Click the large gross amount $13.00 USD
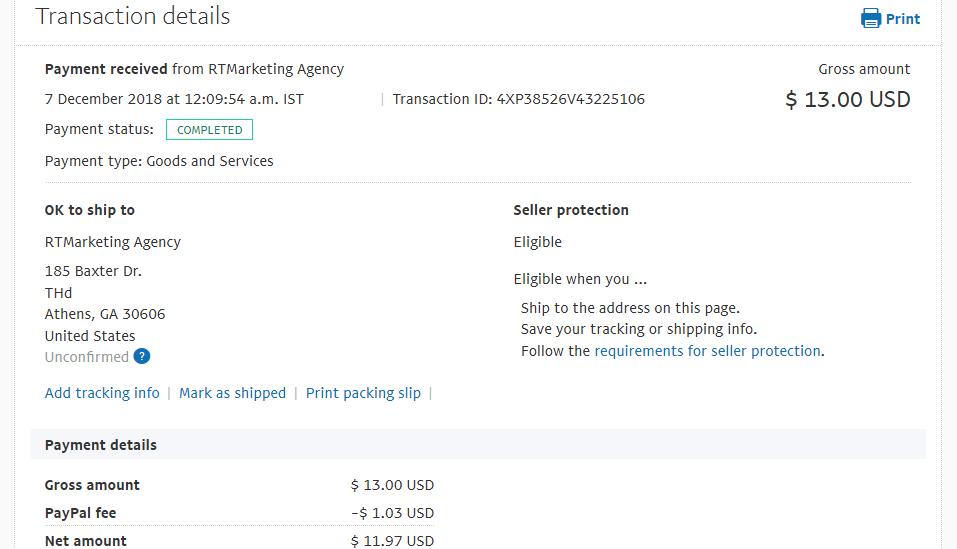 tap(848, 99)
